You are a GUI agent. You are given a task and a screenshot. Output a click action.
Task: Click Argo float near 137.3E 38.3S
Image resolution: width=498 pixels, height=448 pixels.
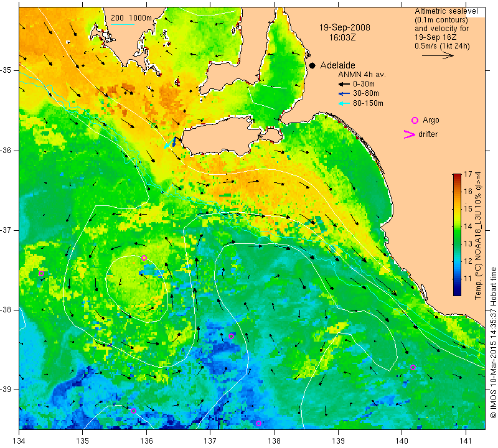231,336
